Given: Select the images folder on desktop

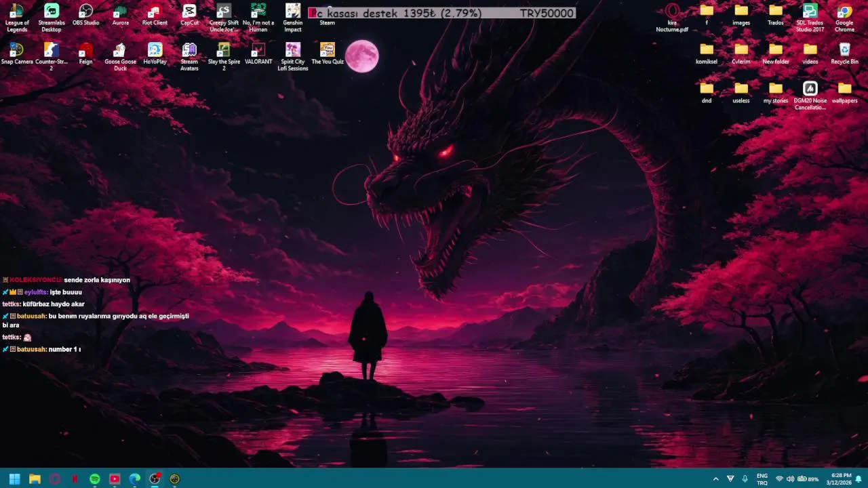Looking at the screenshot, I should pos(741,15).
